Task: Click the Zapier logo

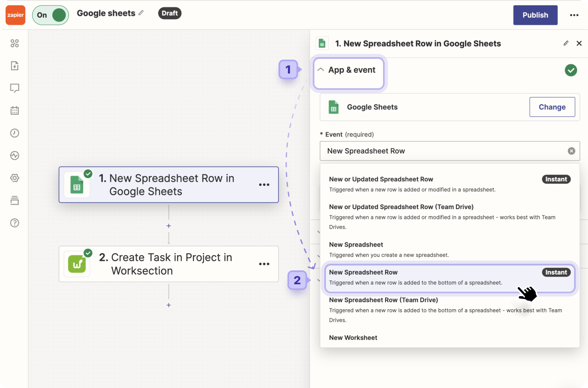Action: coord(15,15)
